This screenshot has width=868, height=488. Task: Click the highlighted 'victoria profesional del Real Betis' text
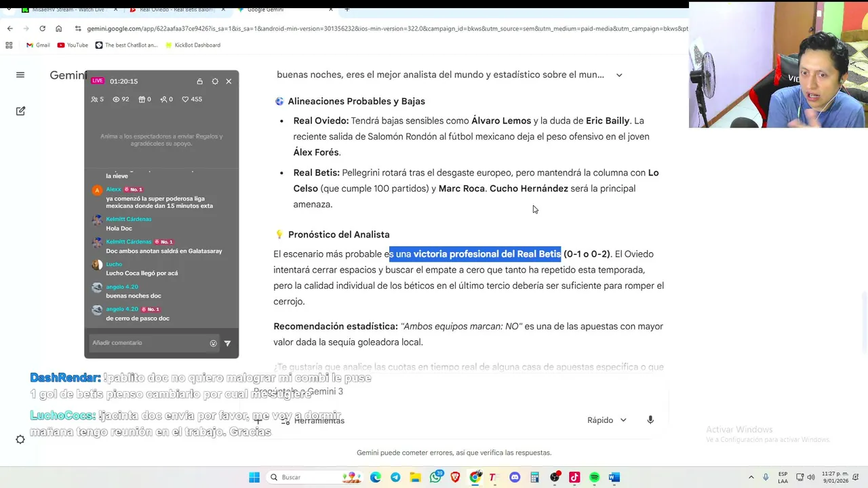tap(487, 254)
